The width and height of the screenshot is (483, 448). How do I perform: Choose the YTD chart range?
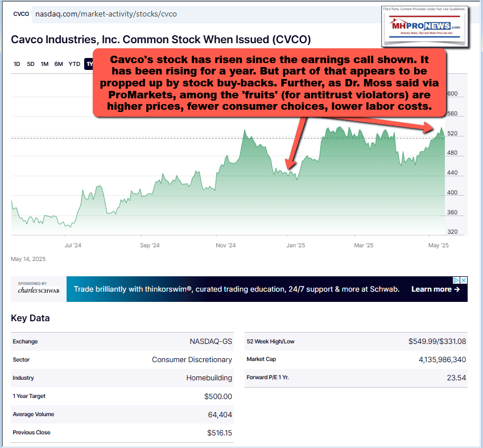74,64
